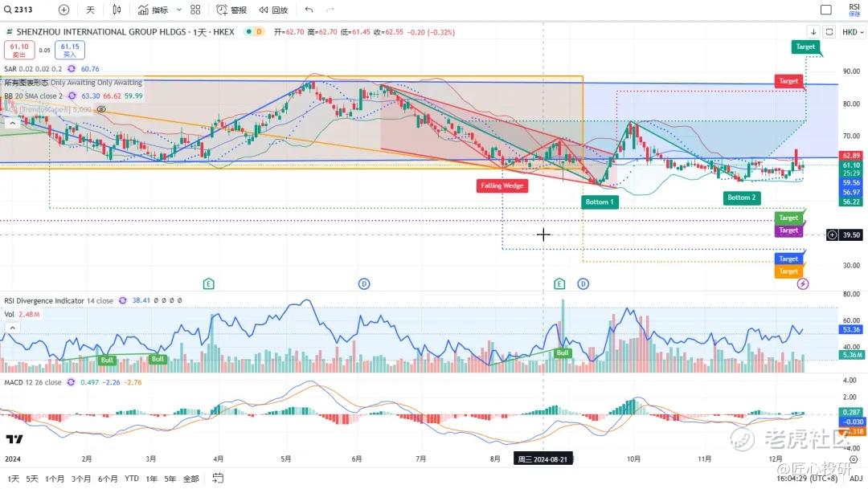Set range to 1天
Screen dimensions: 868x489
pos(13,479)
